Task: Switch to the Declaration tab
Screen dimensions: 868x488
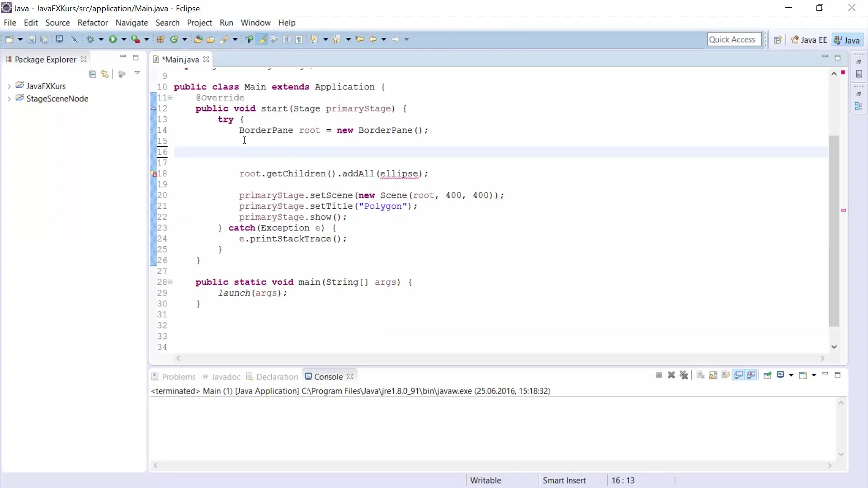Action: (272, 376)
